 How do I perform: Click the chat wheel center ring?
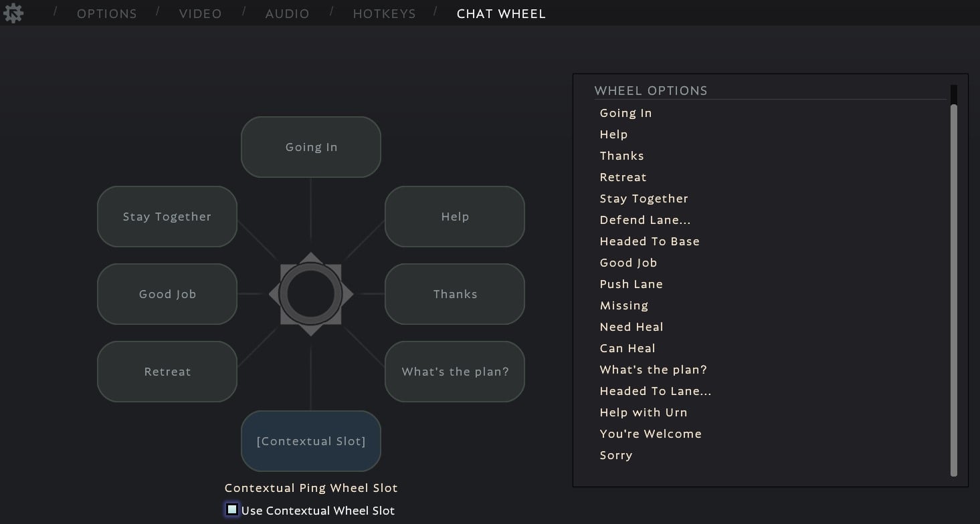coord(311,294)
